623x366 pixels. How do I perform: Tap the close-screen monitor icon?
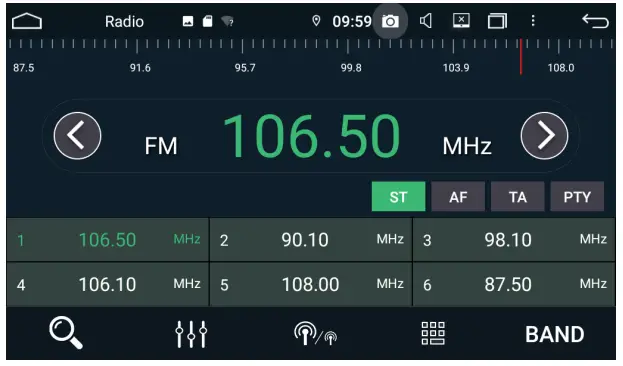pos(461,21)
